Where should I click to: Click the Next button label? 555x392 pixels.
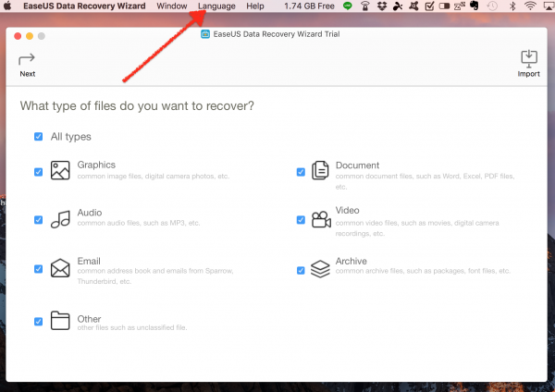(27, 74)
